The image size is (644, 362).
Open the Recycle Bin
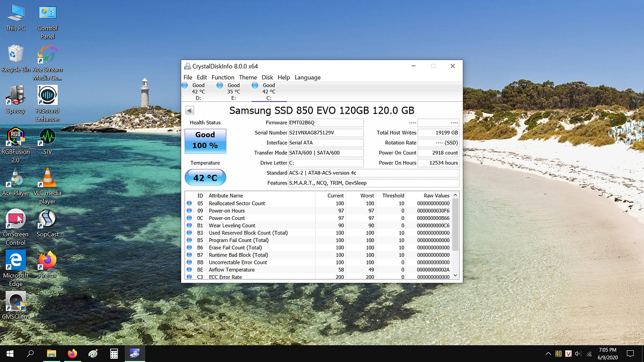[16, 59]
